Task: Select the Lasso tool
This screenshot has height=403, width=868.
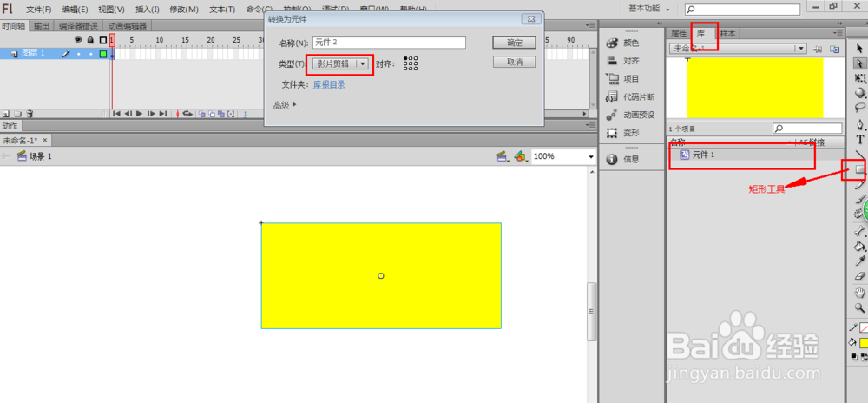Action: tap(859, 107)
